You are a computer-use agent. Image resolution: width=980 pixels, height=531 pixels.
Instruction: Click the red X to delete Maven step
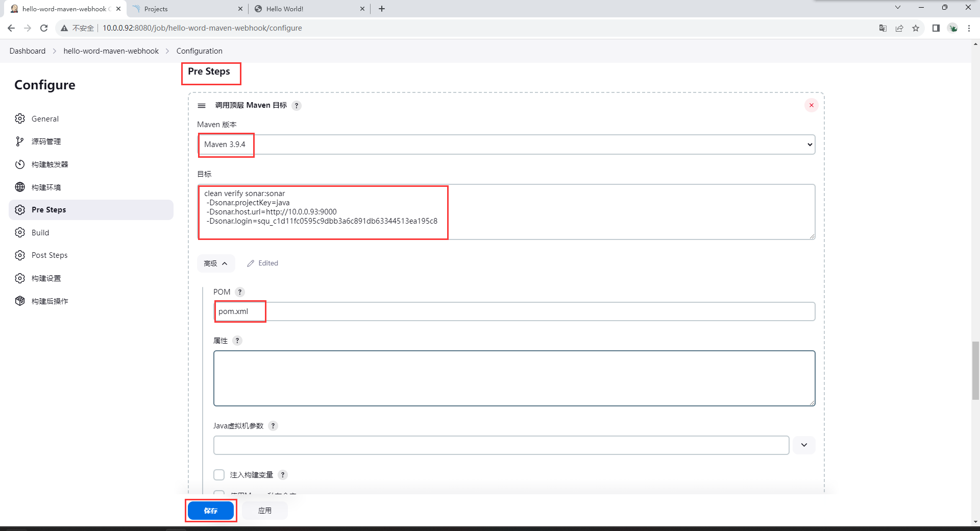(x=811, y=105)
